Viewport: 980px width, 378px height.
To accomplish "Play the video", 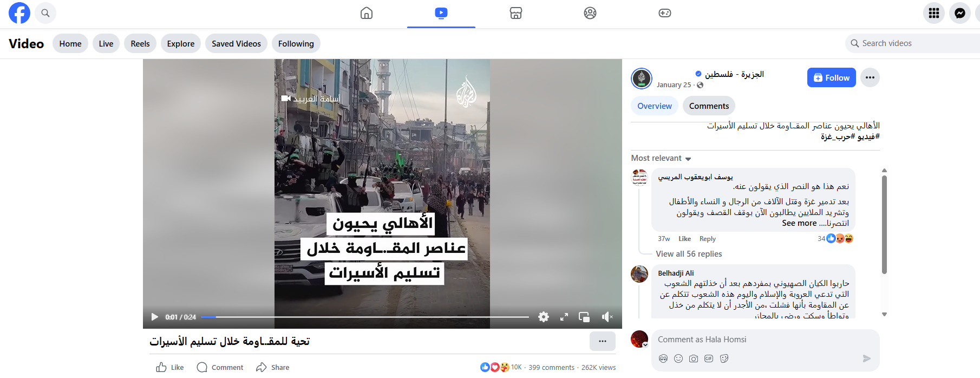I will (155, 317).
